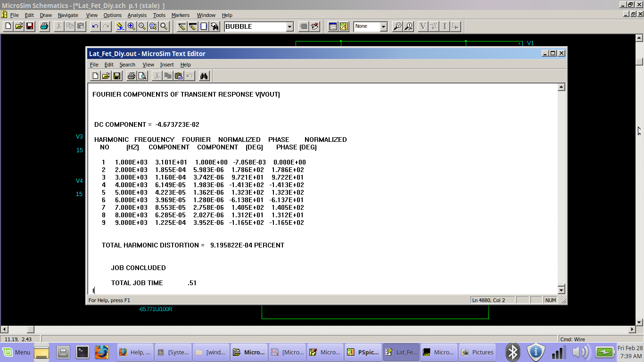Open Markers menu in Schematics
The height and width of the screenshot is (362, 644).
click(181, 15)
